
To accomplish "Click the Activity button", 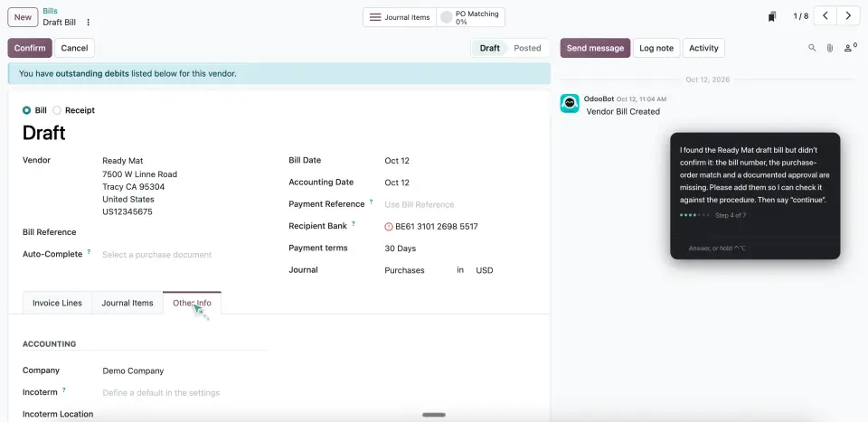I will coord(703,48).
